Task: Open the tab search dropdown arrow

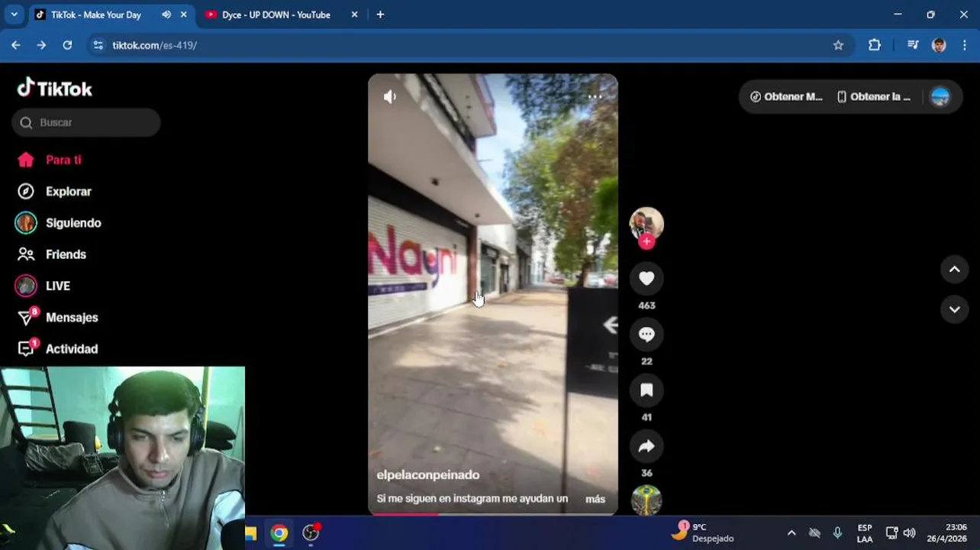Action: (14, 15)
